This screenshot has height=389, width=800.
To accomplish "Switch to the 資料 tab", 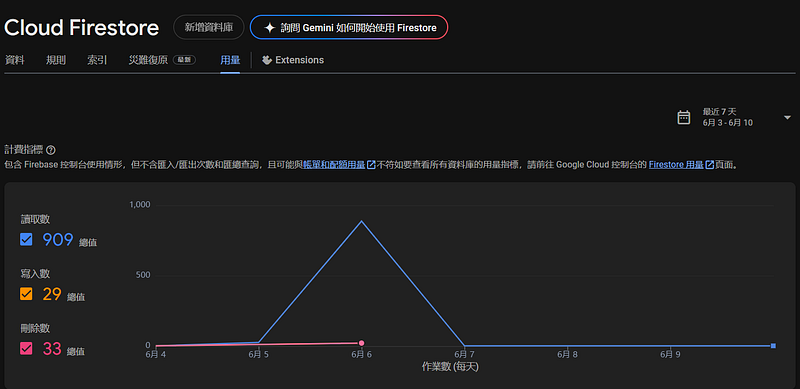I will click(14, 60).
